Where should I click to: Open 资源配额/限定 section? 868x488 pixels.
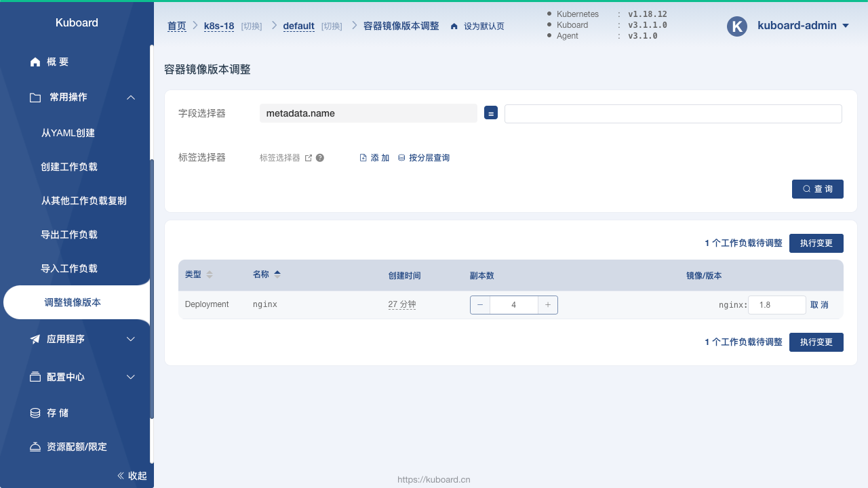tap(68, 447)
